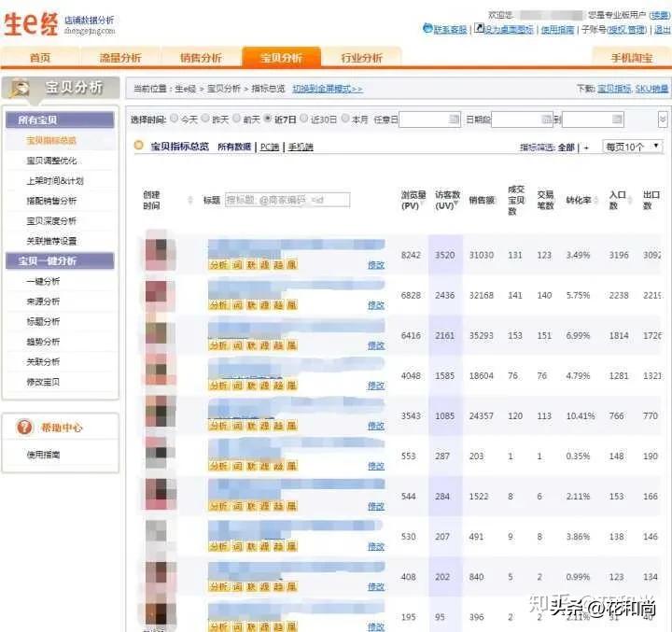Open 使用指南 under 帮助中心 sidebar
The width and height of the screenshot is (672, 632).
point(43,455)
